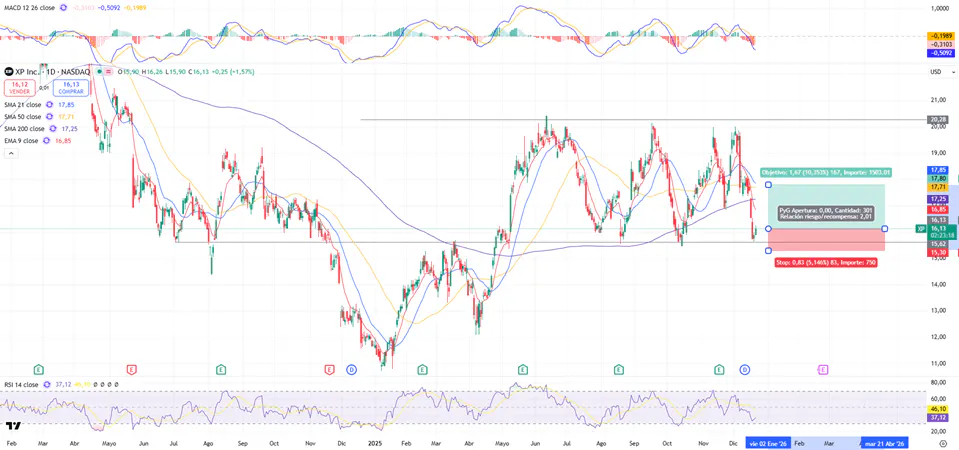Click the purple 37,12 RSI scale label
This screenshot has height=450, width=959.
(x=938, y=417)
